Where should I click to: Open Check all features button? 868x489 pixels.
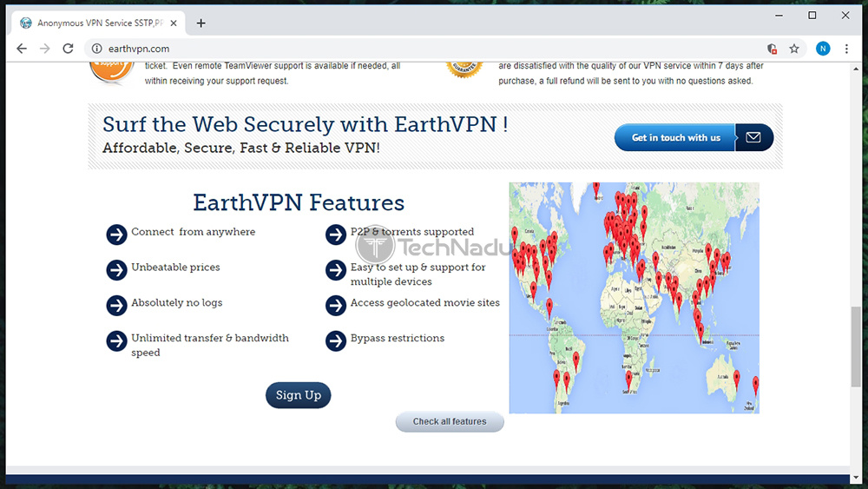(450, 421)
